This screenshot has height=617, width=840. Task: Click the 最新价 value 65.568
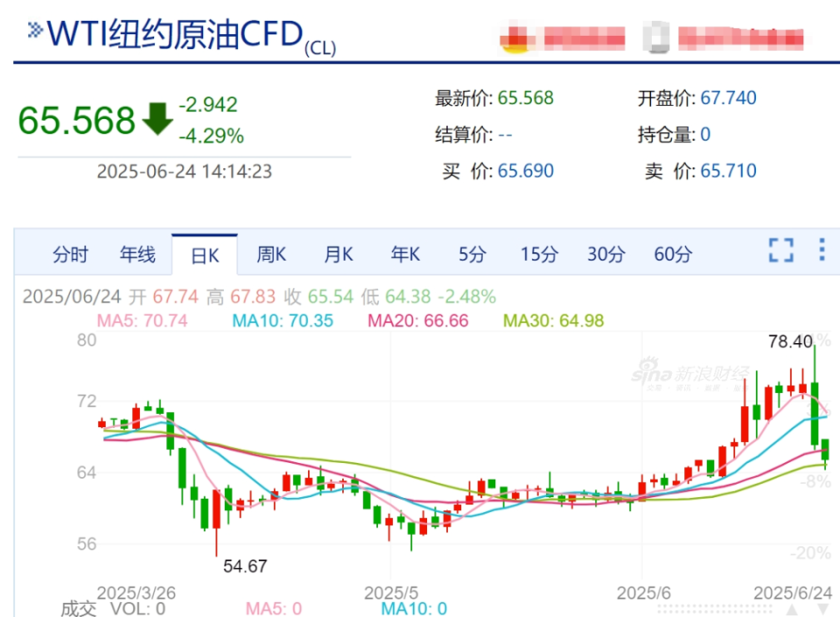tap(526, 98)
